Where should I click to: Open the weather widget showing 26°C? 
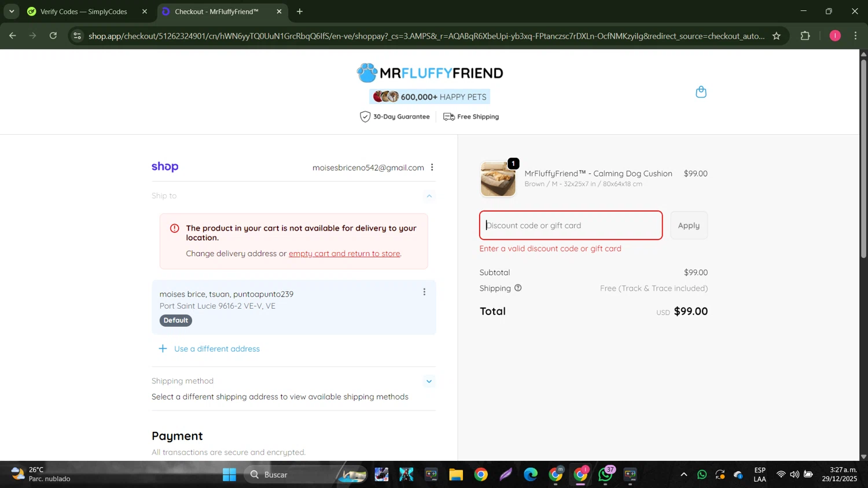pyautogui.click(x=42, y=474)
